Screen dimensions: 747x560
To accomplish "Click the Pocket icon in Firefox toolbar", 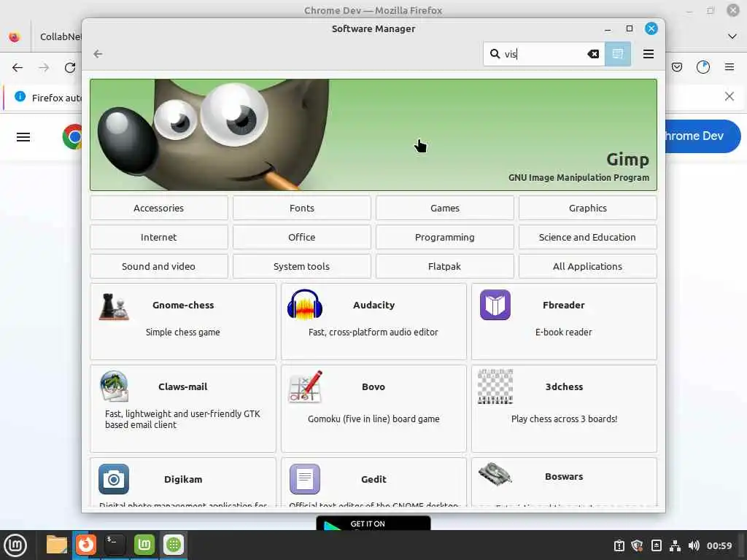I will [x=677, y=67].
